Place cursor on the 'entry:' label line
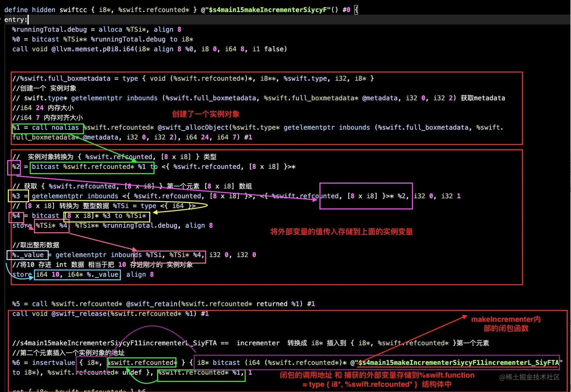Image resolution: width=571 pixels, height=392 pixels. [16, 20]
